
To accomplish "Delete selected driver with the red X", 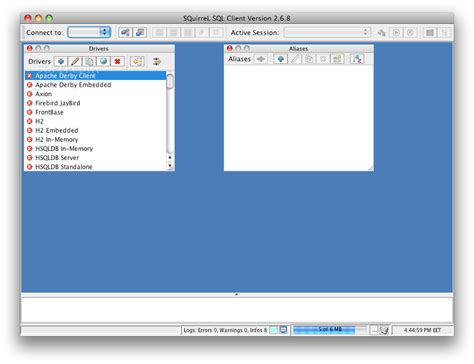I will (117, 61).
